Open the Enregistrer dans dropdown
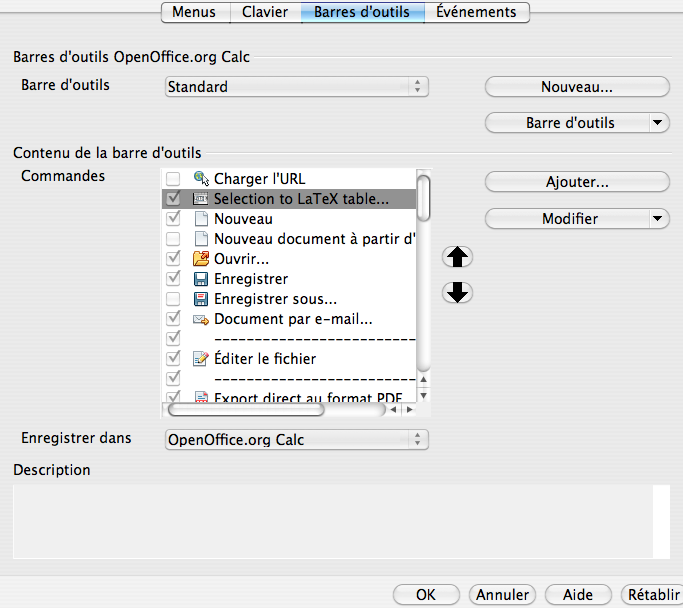 click(x=296, y=439)
